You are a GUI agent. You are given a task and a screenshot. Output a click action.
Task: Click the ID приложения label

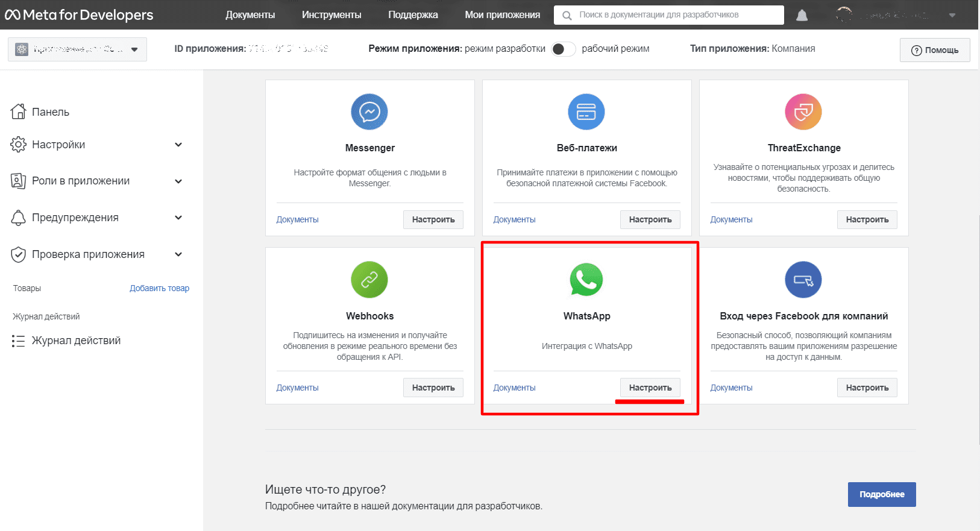coord(210,49)
